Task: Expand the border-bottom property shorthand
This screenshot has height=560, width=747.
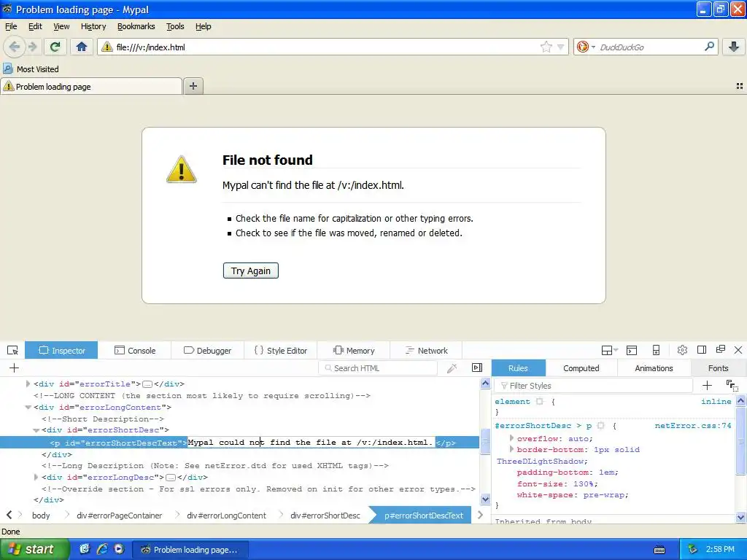Action: point(511,449)
